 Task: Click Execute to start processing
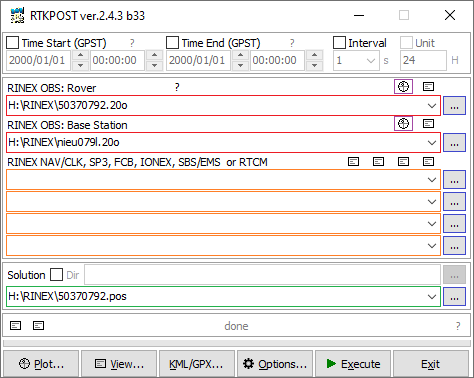tap(353, 364)
